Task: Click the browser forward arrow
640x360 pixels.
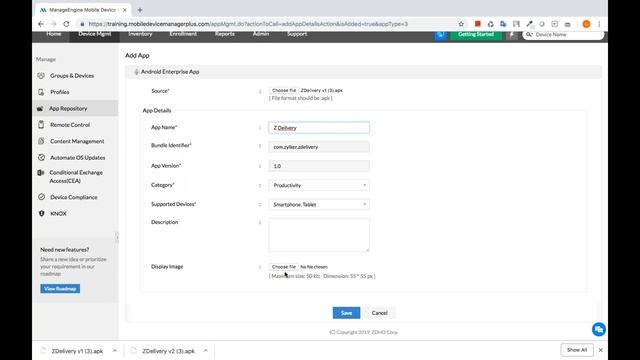Action: [53, 24]
